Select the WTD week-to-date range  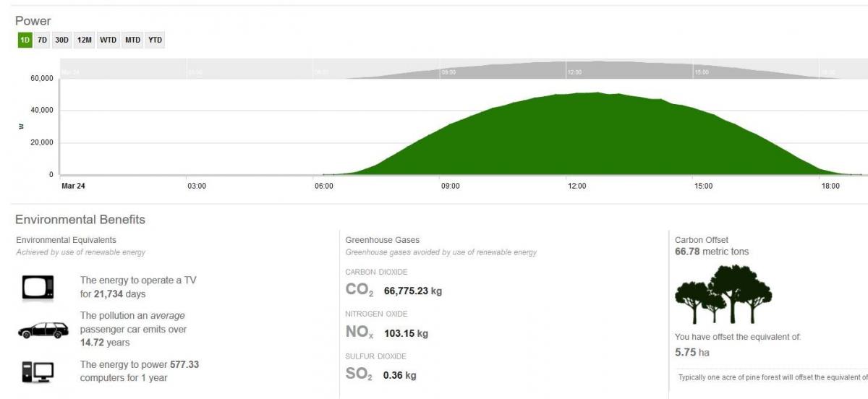(x=108, y=40)
